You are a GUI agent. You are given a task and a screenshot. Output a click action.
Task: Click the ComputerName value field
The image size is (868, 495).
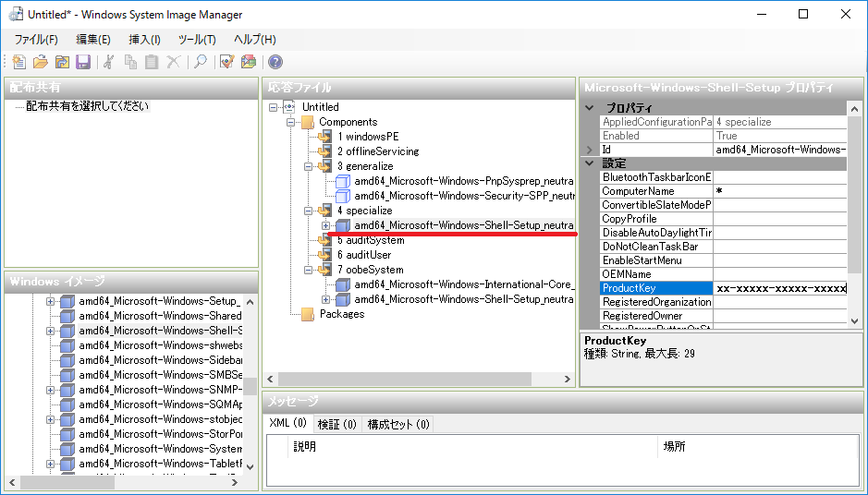point(780,191)
